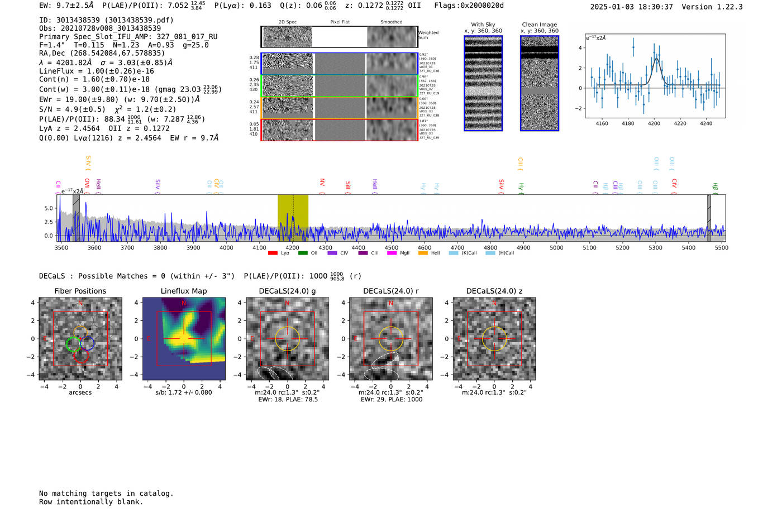Click the EWr = 19.00(±9.80) line
This screenshot has height=532, width=782.
[120, 99]
